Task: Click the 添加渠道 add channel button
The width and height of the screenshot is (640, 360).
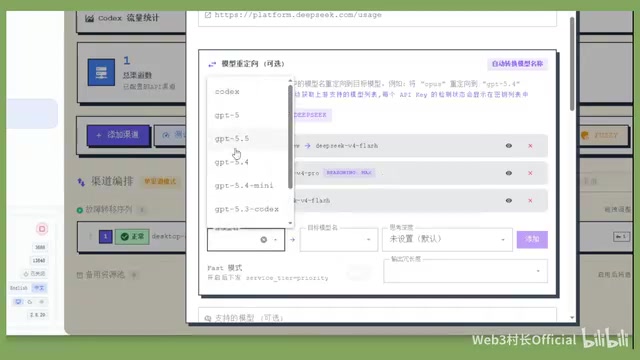Action: tap(118, 135)
